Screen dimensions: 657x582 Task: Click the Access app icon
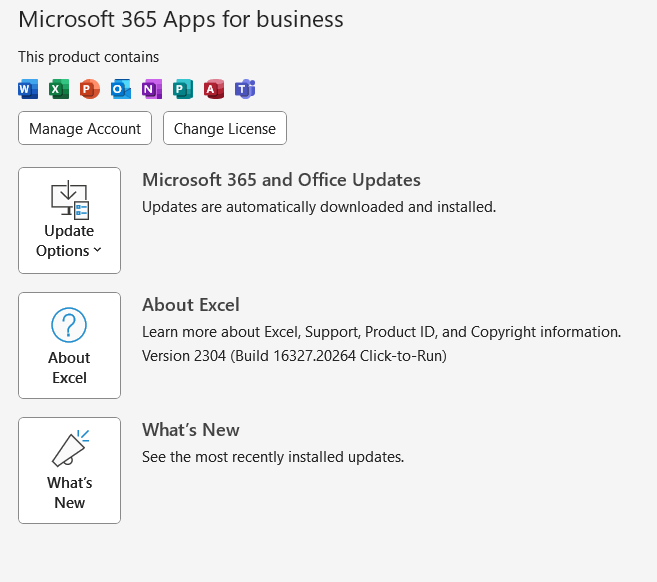[214, 89]
